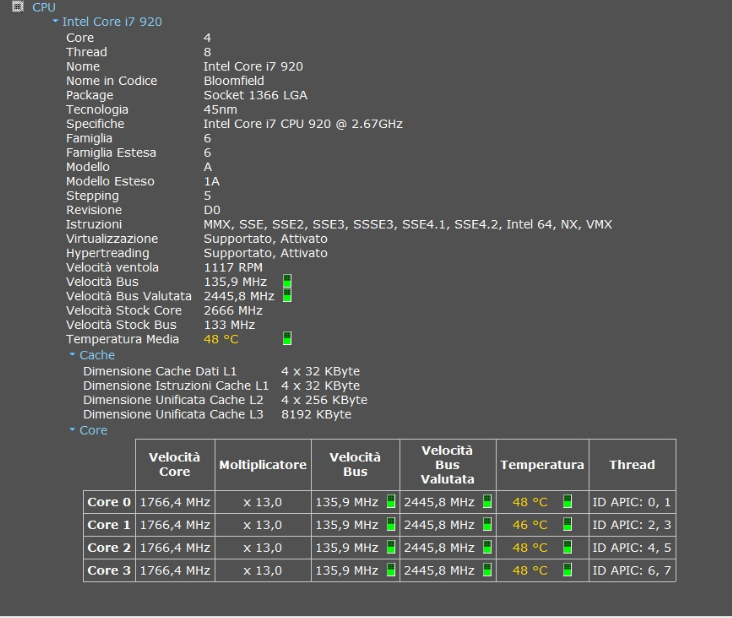The image size is (732, 618).
Task: Click the Virtualizzazione label
Action: pyautogui.click(x=112, y=239)
